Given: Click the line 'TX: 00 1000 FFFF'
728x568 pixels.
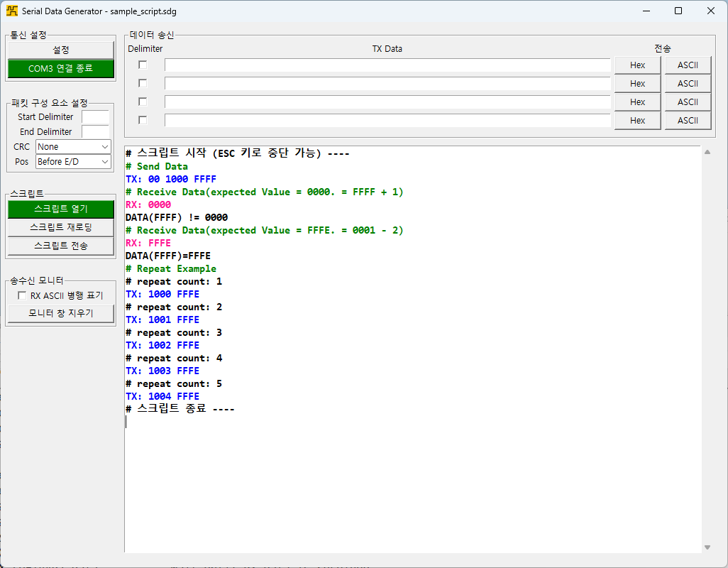Looking at the screenshot, I should click(x=171, y=179).
